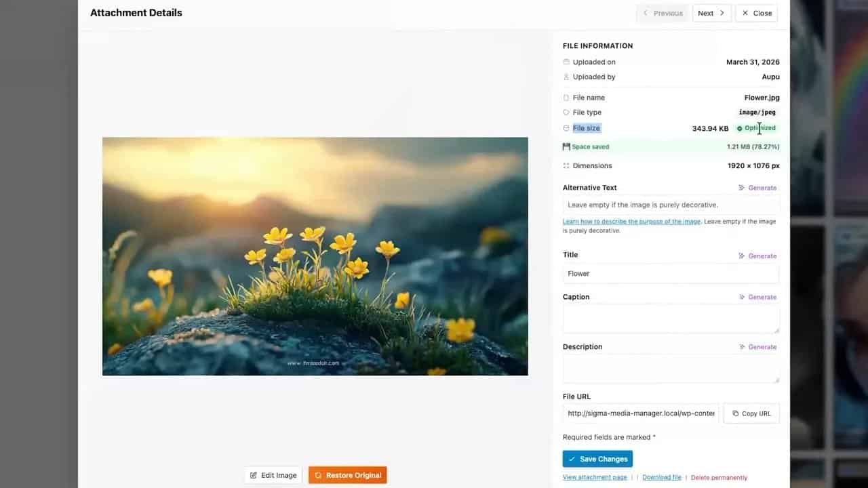Click the clipboard icon on Copy URL button
The image size is (868, 488).
pos(736,413)
